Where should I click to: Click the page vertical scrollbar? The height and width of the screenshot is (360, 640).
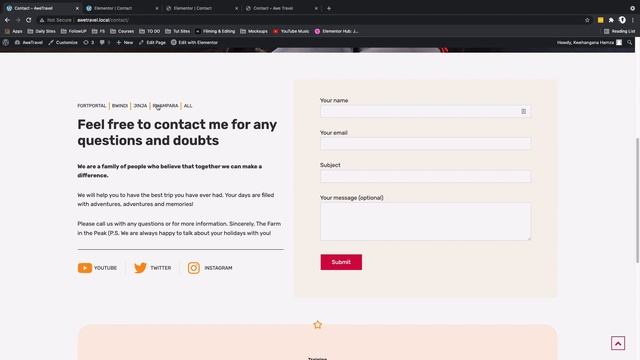[638, 200]
